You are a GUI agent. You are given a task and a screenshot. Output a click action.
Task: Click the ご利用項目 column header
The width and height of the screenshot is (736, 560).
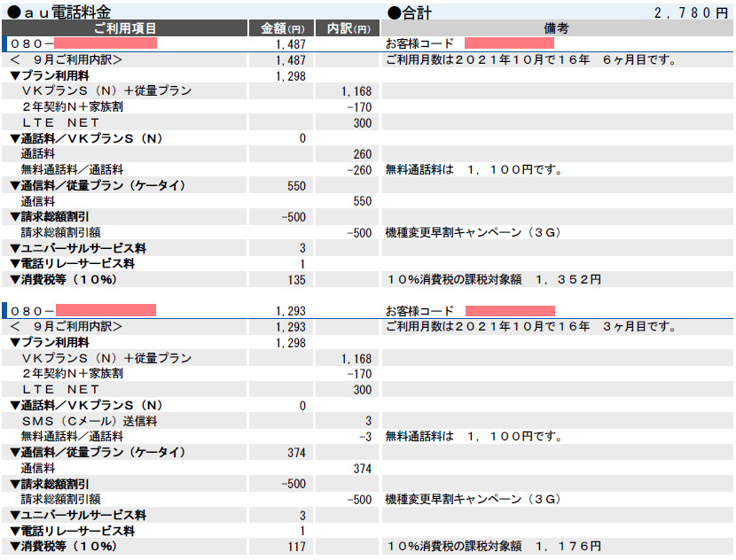tap(125, 28)
